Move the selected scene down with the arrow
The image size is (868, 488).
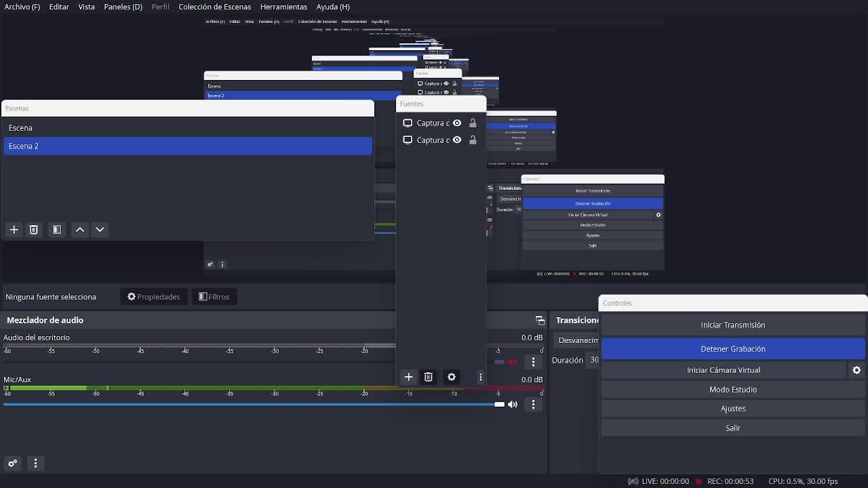(100, 230)
